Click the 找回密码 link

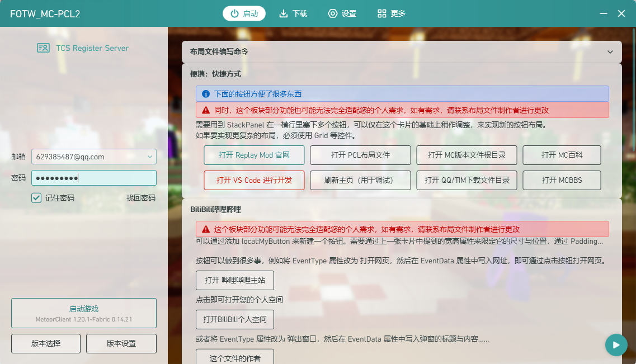pyautogui.click(x=140, y=198)
